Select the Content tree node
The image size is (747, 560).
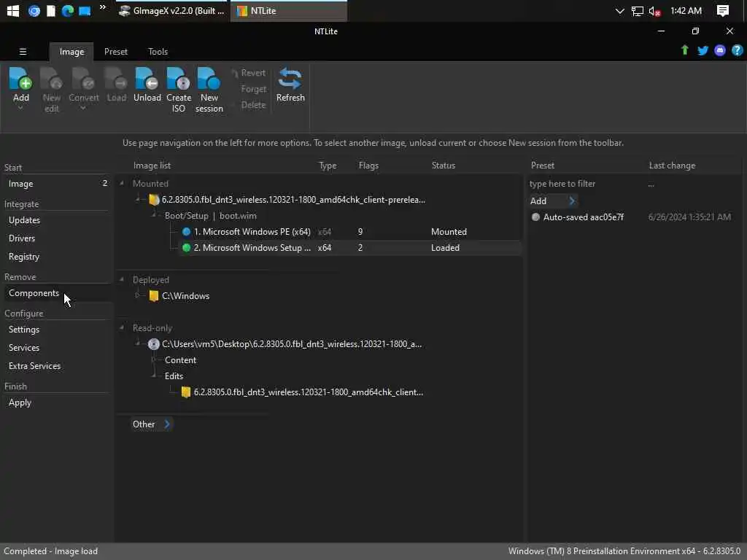pyautogui.click(x=181, y=360)
